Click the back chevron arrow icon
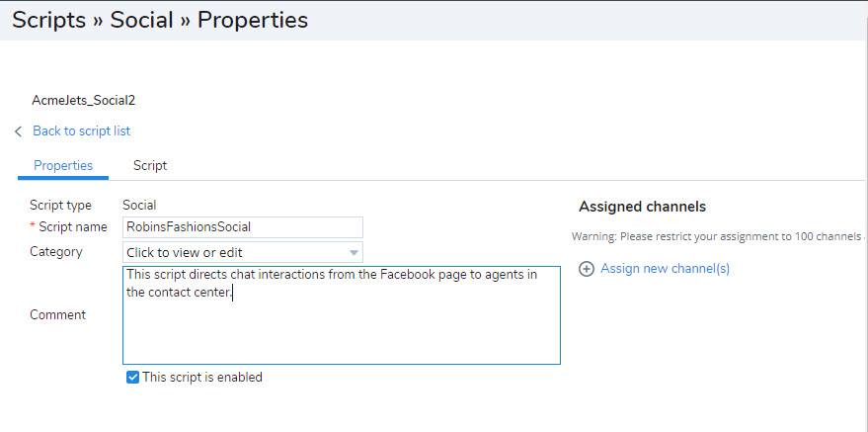The height and width of the screenshot is (432, 868). pos(18,131)
